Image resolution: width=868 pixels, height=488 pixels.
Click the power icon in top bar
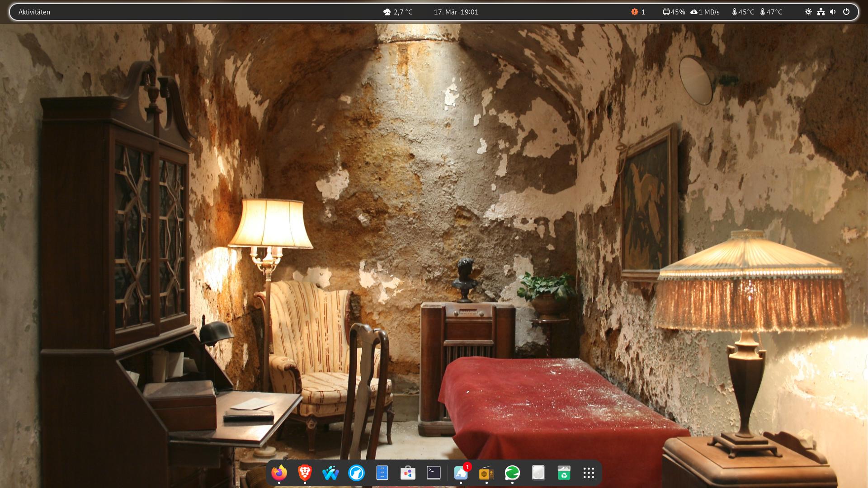(x=846, y=12)
